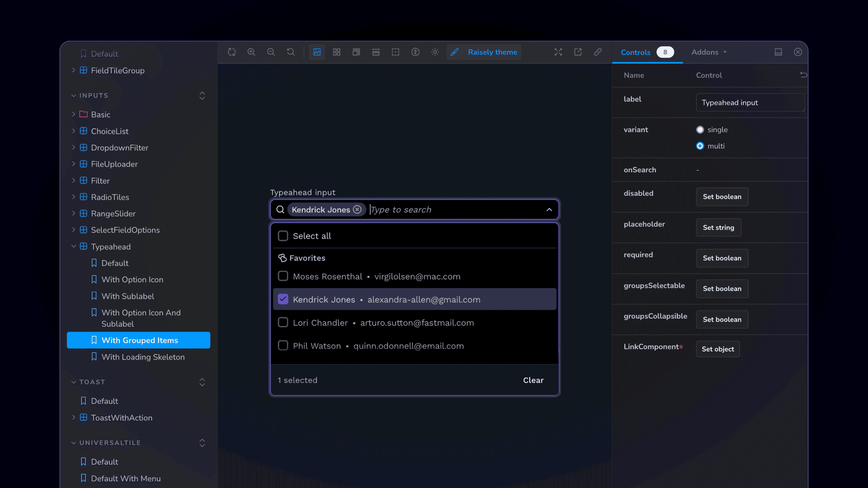Open canvas in new tab icon
The width and height of the screenshot is (868, 488).
point(578,52)
